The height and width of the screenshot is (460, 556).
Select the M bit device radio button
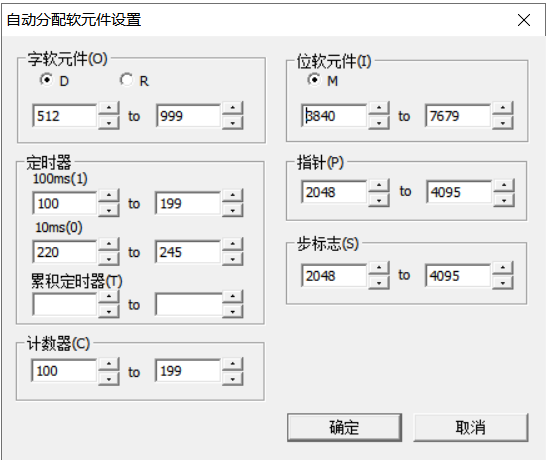(x=314, y=80)
